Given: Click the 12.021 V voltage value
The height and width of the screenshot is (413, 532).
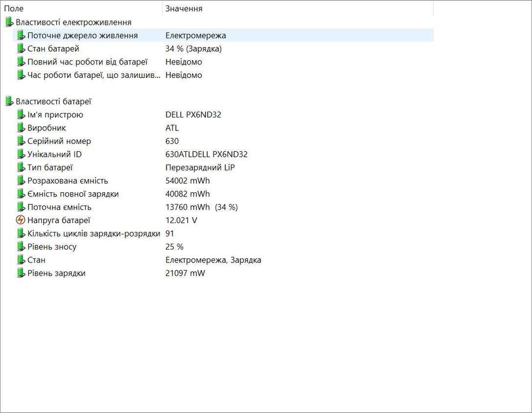Looking at the screenshot, I should [x=181, y=221].
